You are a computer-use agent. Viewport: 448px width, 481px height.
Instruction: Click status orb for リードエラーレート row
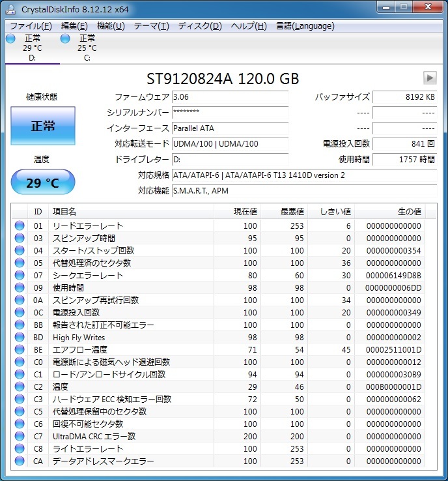pos(20,226)
